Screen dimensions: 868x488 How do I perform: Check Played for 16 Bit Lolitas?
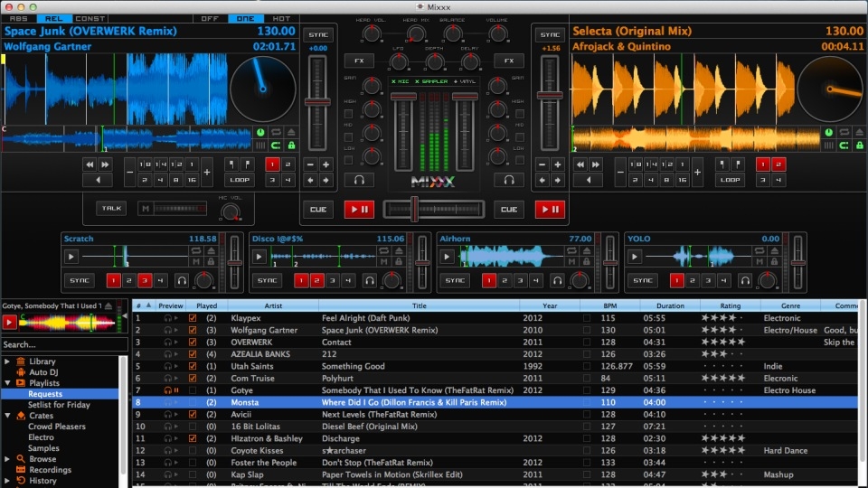(x=192, y=427)
